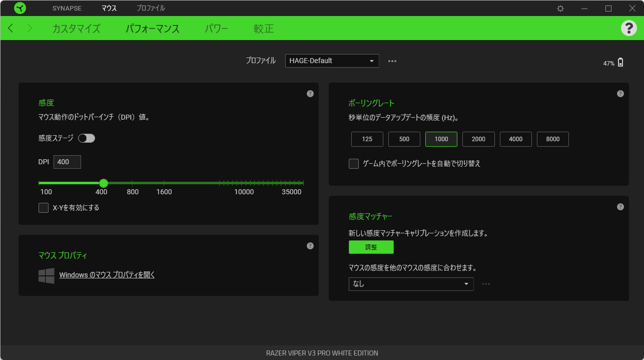The width and height of the screenshot is (644, 360).
Task: Open the help question mark in green bar
Action: pyautogui.click(x=629, y=28)
